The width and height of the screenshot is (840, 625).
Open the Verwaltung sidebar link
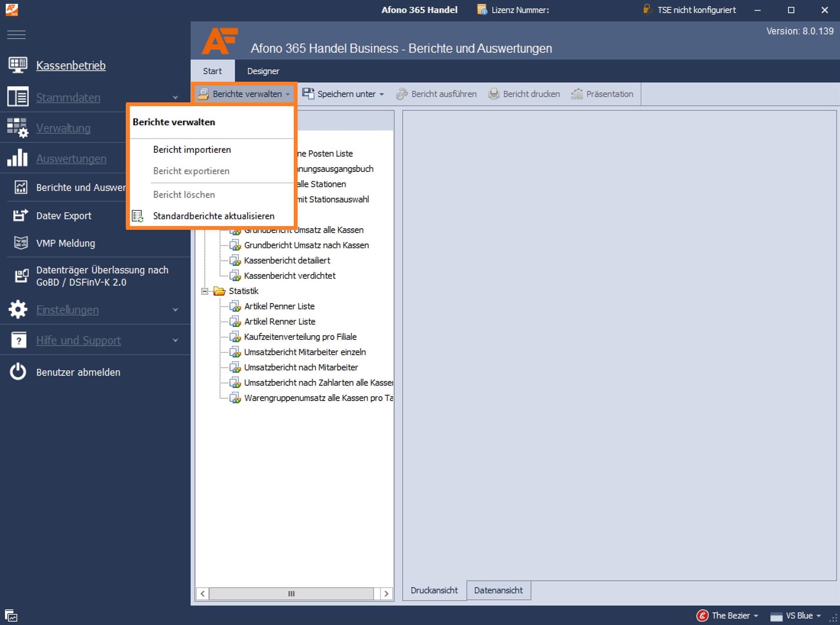pos(63,128)
